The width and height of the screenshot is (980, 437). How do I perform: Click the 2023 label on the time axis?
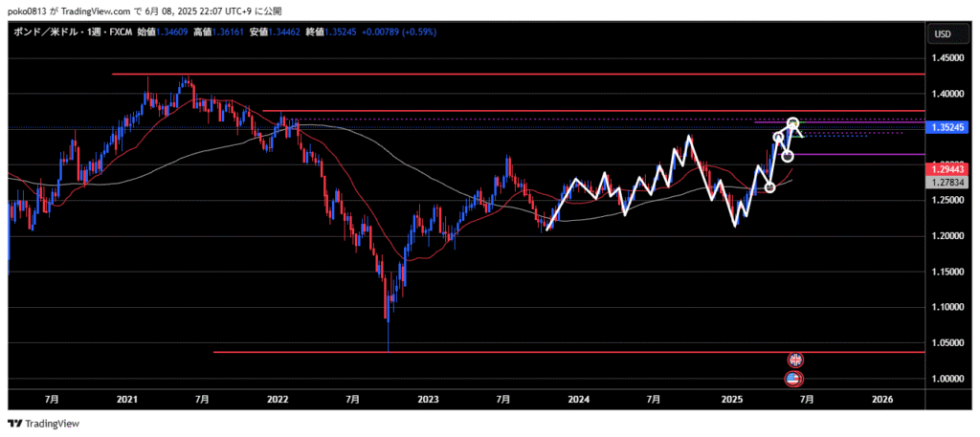click(x=428, y=399)
